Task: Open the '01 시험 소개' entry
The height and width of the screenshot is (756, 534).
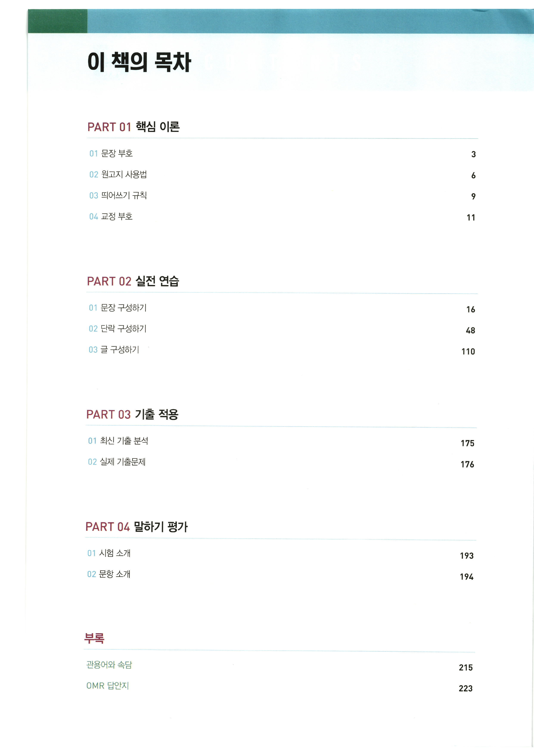Action: coord(109,553)
